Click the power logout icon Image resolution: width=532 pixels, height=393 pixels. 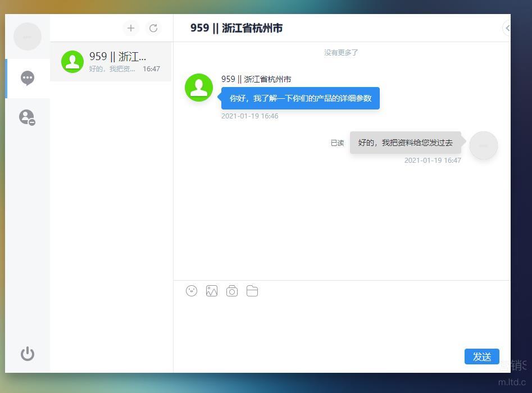[x=28, y=354]
